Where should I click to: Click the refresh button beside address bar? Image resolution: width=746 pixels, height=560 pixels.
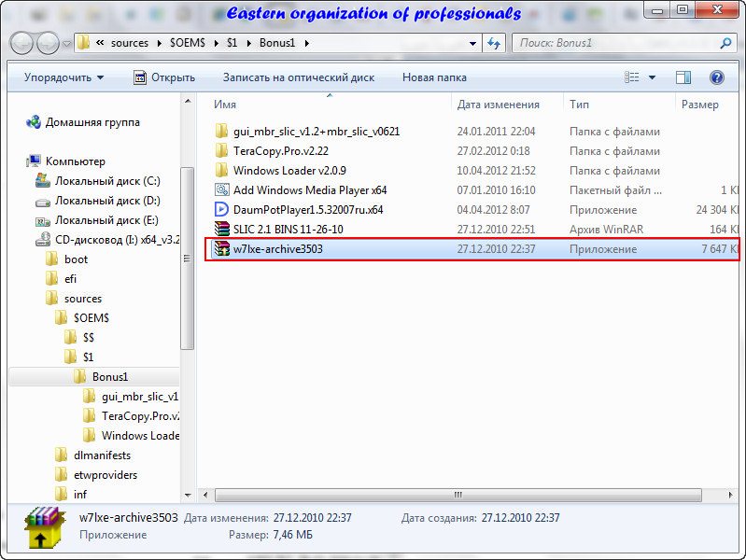495,43
